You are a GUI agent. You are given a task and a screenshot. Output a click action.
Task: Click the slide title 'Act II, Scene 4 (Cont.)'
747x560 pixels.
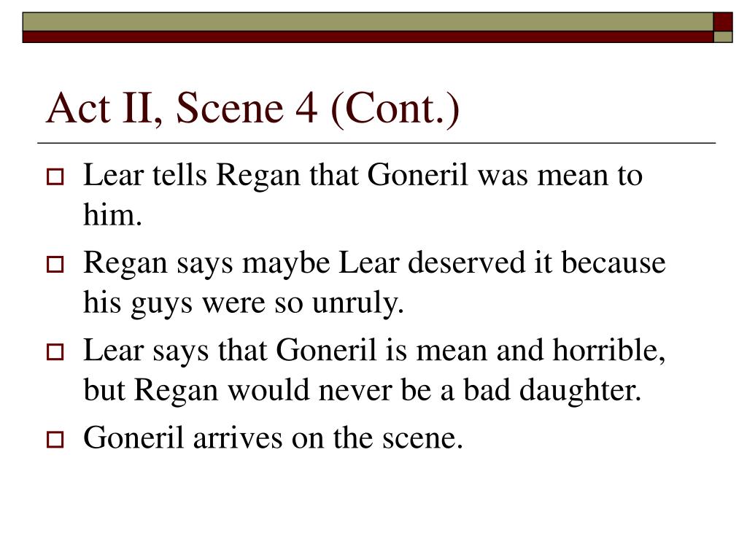click(x=252, y=109)
